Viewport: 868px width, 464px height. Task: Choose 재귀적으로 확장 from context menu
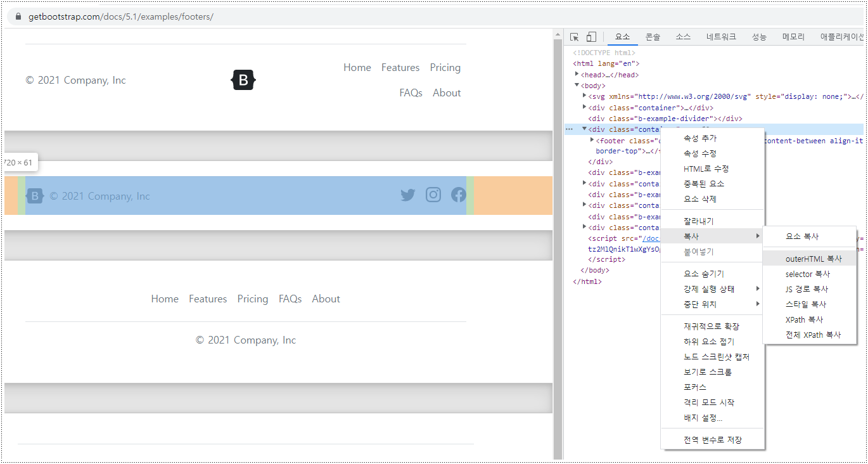(713, 326)
